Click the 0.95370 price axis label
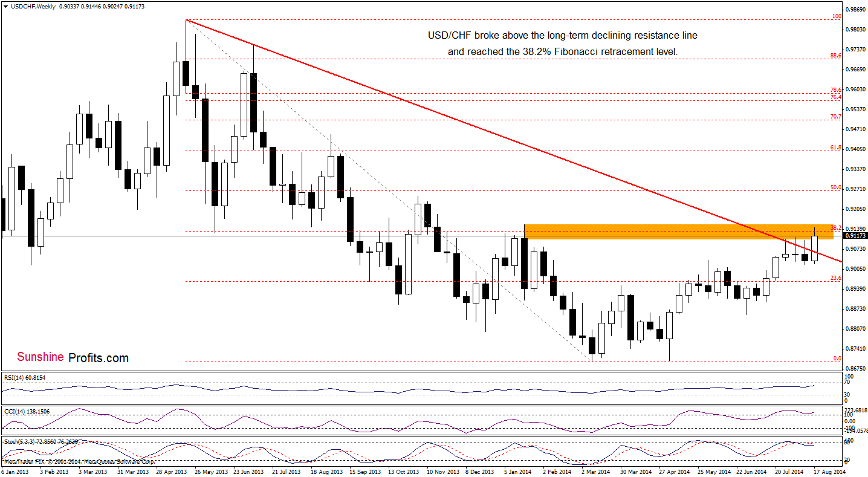 [856, 109]
